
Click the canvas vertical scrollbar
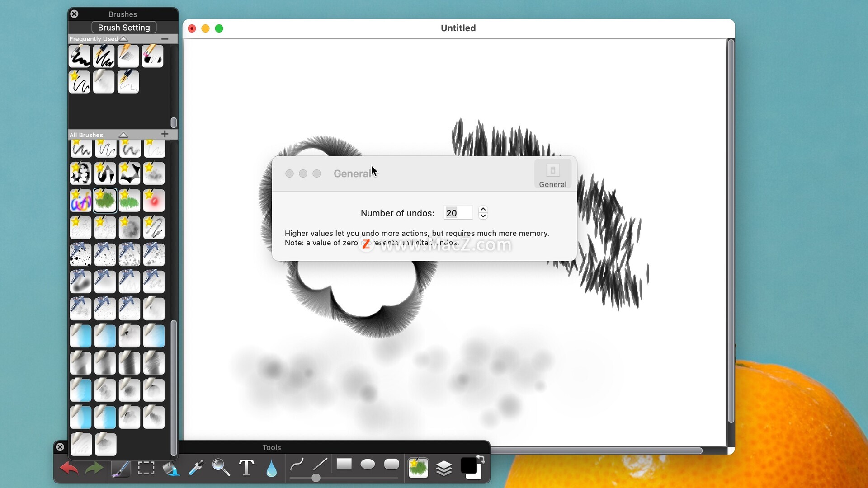(731, 231)
